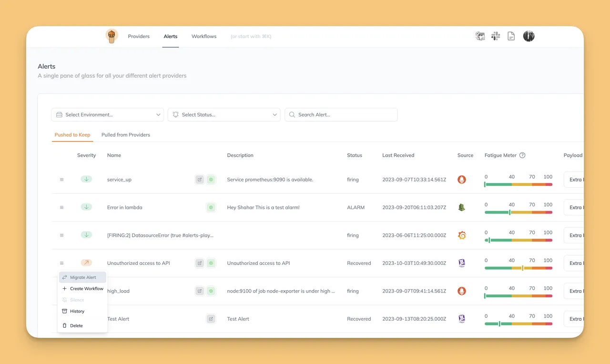The image size is (610, 364).
Task: Switch to the Pulled from Providers tab
Action: 126,135
